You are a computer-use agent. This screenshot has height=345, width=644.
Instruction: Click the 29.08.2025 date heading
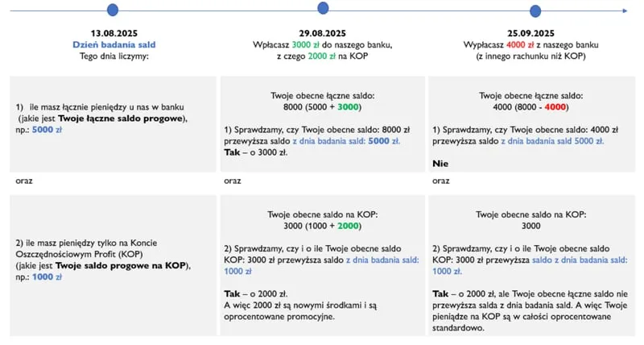click(x=322, y=33)
